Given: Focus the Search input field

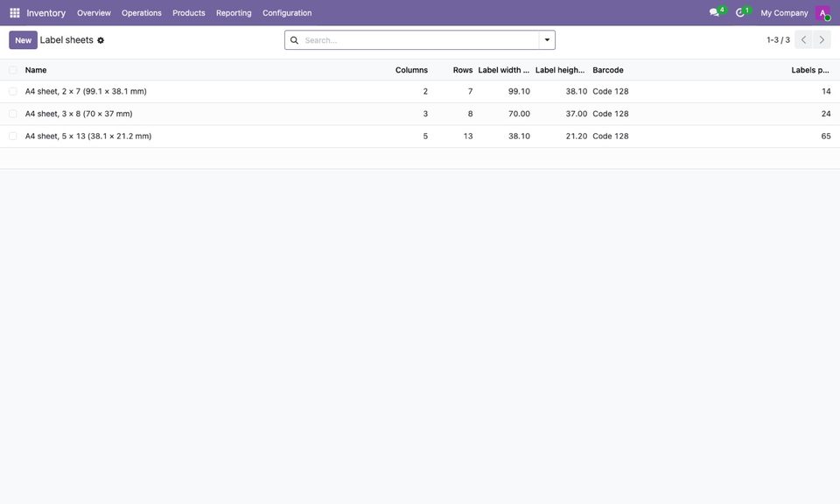Looking at the screenshot, I should point(420,40).
